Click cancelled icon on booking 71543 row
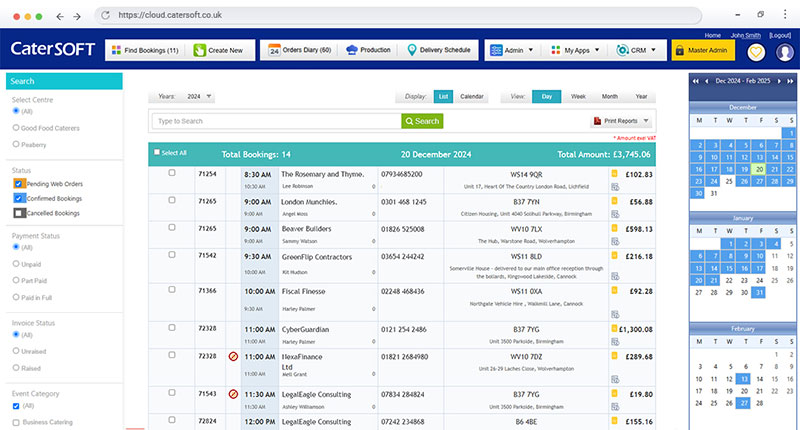Image resolution: width=800 pixels, height=430 pixels. coord(233,394)
